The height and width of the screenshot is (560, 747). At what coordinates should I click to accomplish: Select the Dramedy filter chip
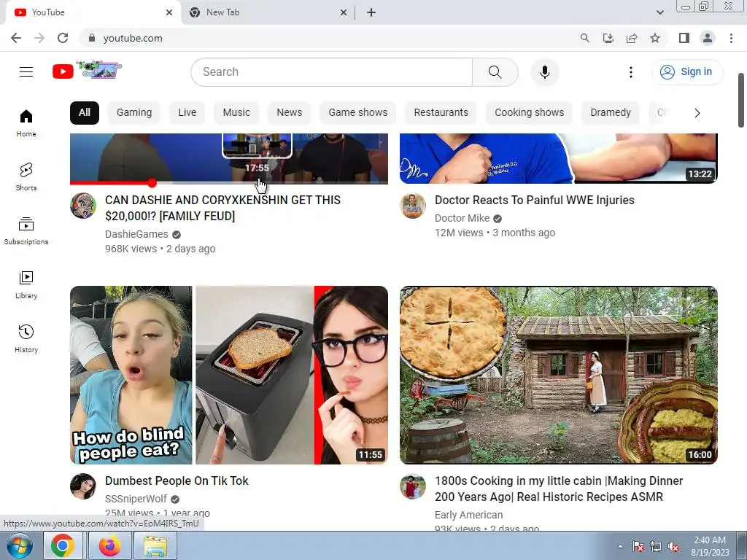pos(611,113)
